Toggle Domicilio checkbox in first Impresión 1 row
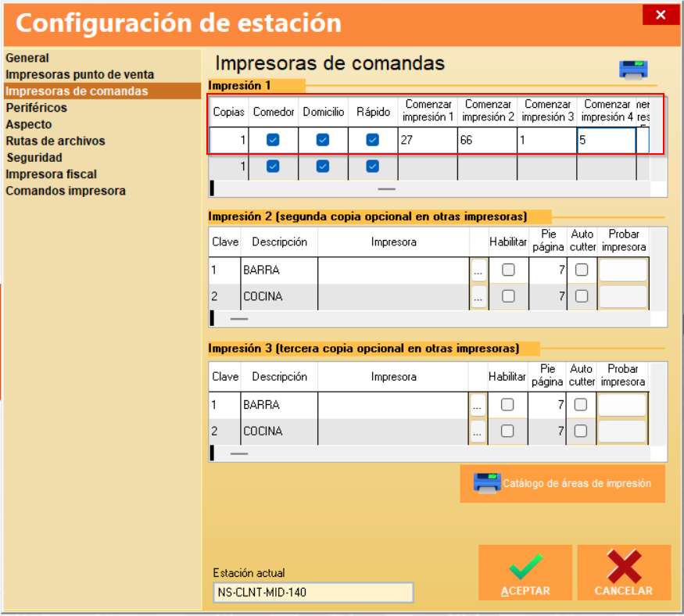Image resolution: width=684 pixels, height=616 pixels. [323, 140]
